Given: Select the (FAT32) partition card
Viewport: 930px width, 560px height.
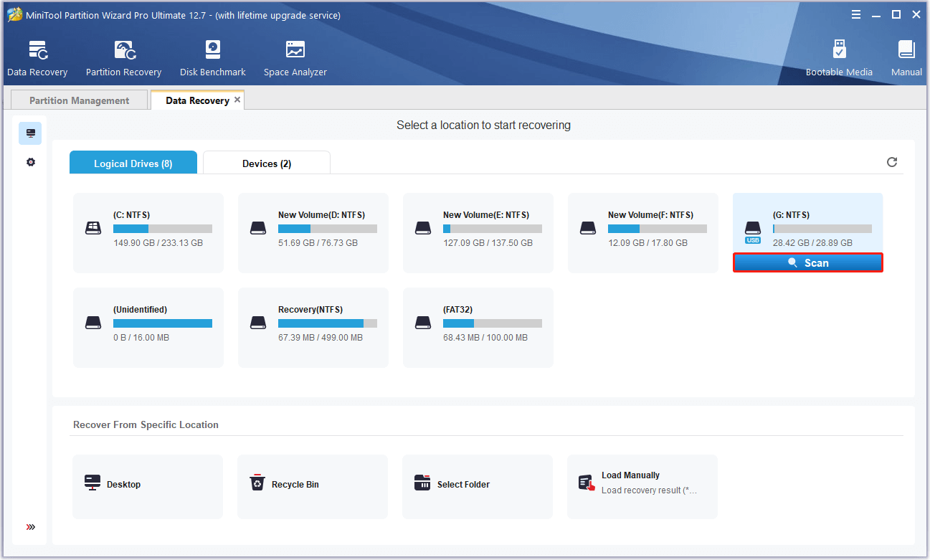Looking at the screenshot, I should click(x=478, y=328).
